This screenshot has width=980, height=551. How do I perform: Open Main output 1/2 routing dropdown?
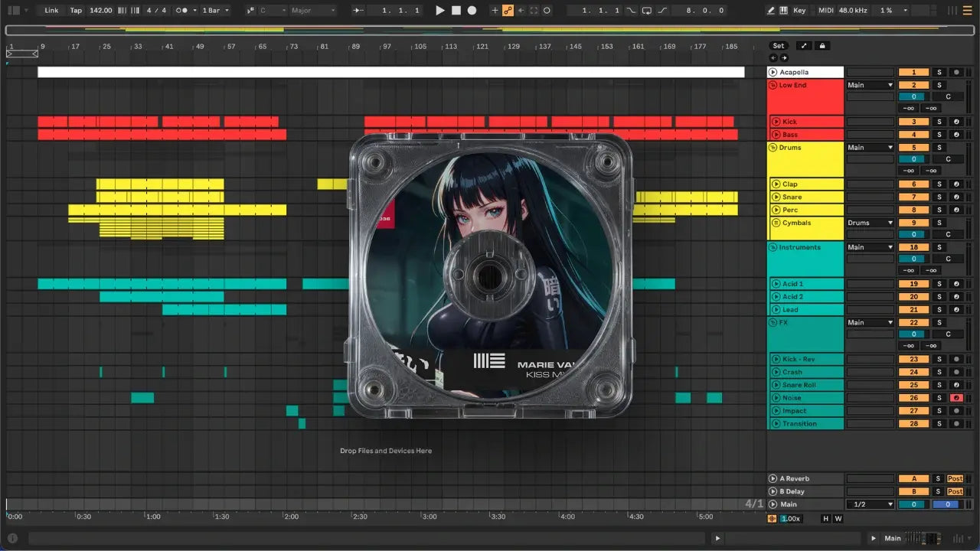pyautogui.click(x=870, y=504)
